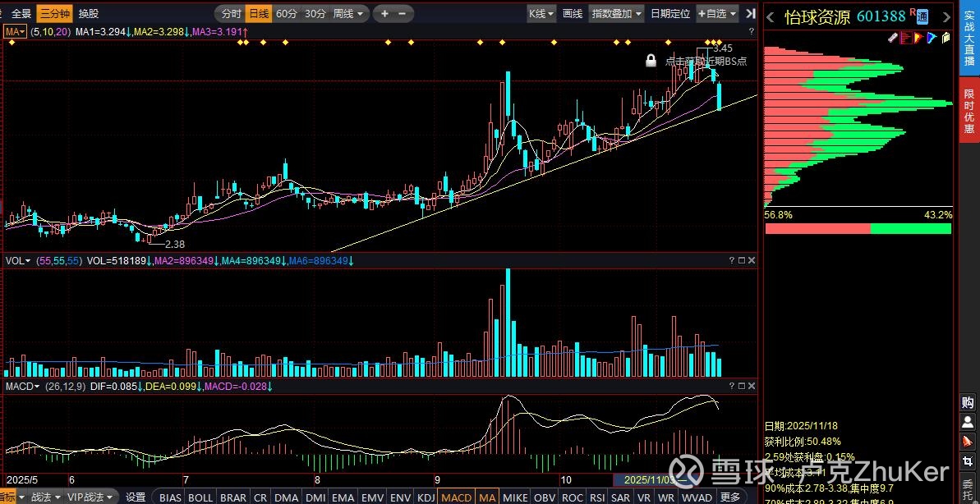Screen dimensions: 980x504
Task: Click the zoom-in plus button in toolbar
Action: 384,14
